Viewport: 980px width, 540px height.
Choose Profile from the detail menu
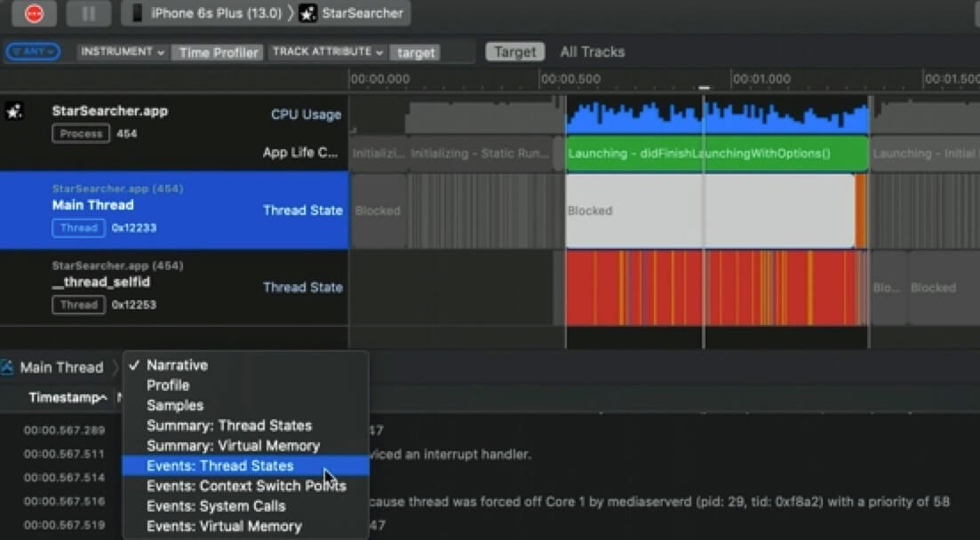(168, 385)
